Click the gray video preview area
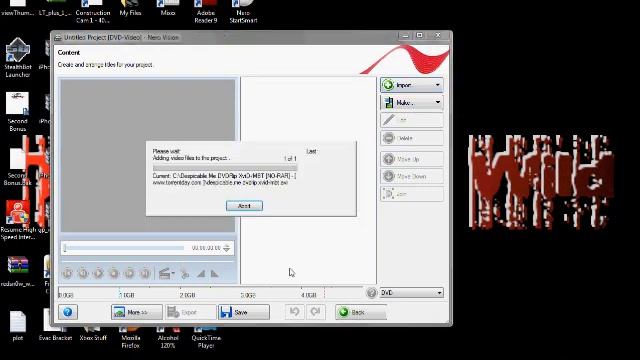This screenshot has height=360, width=640. [x=148, y=156]
